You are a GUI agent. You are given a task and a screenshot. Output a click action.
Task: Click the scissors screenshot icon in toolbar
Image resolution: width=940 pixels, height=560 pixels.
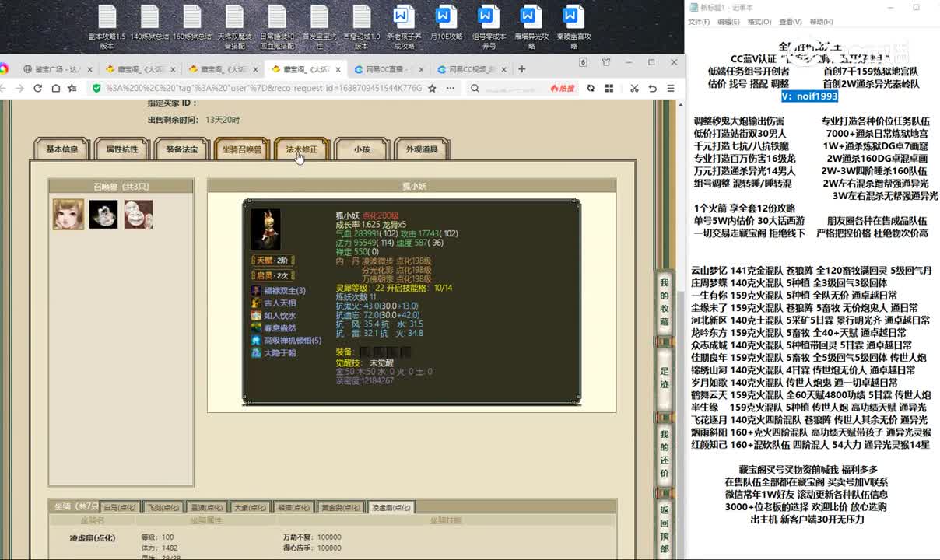tap(634, 89)
